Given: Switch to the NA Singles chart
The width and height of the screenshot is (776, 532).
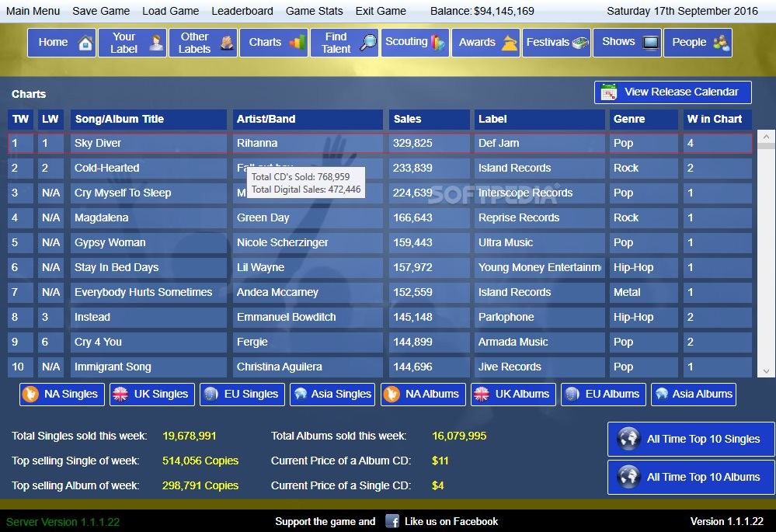Looking at the screenshot, I should point(62,395).
